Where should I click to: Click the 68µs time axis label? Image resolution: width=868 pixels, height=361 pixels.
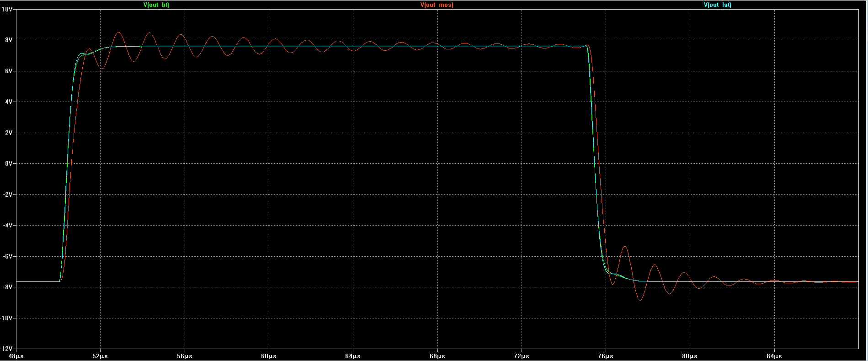437,356
